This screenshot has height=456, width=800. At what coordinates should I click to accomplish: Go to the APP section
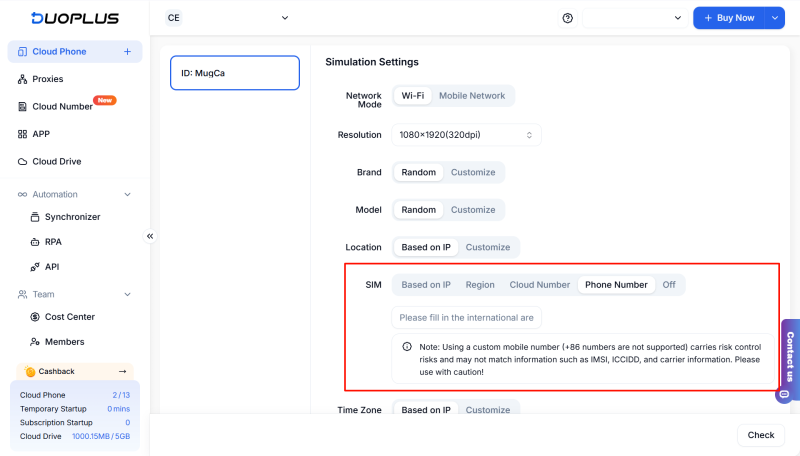41,134
